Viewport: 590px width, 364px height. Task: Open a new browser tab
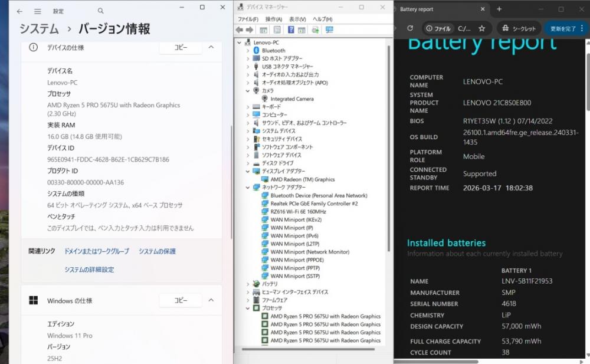click(499, 9)
